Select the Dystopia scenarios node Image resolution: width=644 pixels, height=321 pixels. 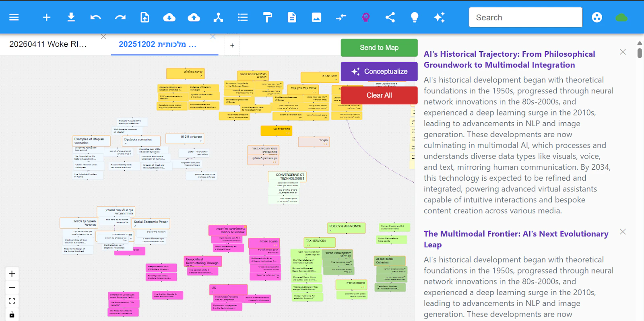(x=141, y=141)
